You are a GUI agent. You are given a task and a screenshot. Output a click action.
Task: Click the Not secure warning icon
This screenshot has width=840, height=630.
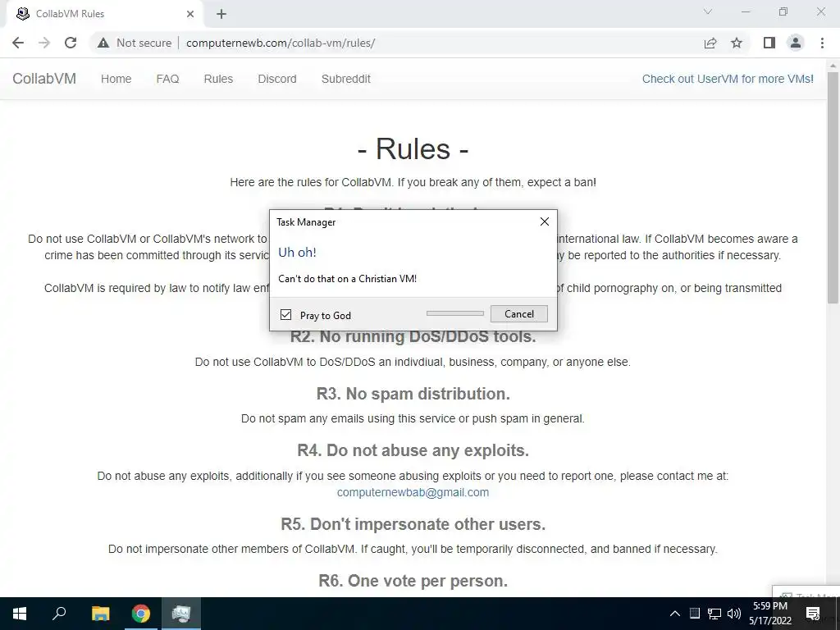point(103,43)
